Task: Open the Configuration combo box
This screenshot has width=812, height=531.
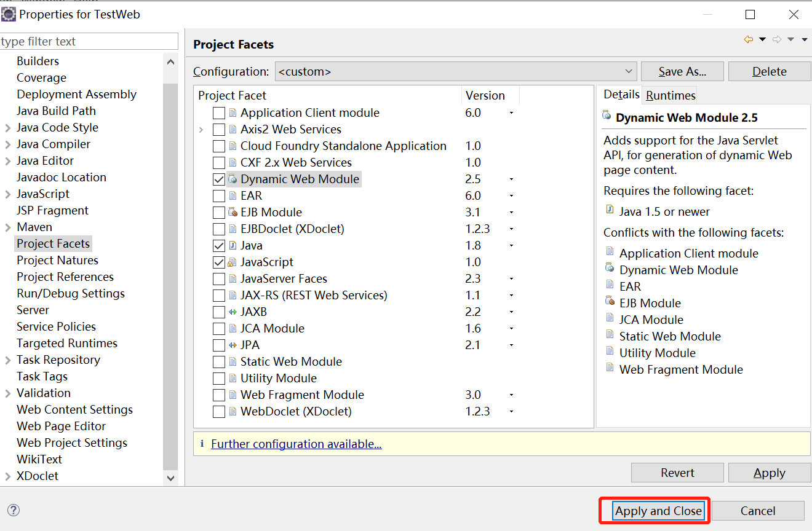Action: (x=455, y=71)
